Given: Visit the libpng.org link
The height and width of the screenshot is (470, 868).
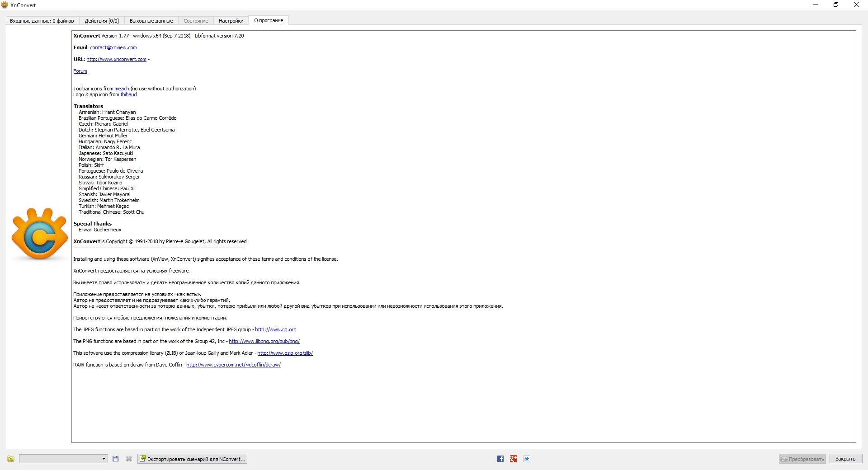Looking at the screenshot, I should coord(264,341).
